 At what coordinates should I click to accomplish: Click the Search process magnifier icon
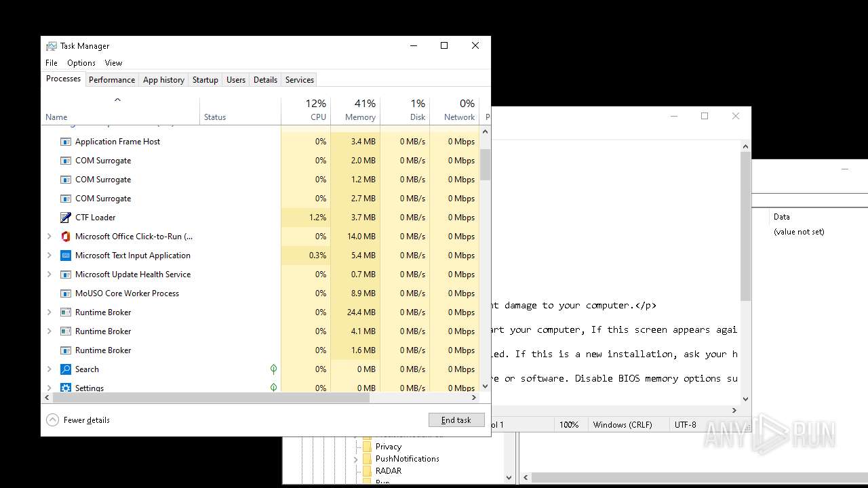[66, 369]
